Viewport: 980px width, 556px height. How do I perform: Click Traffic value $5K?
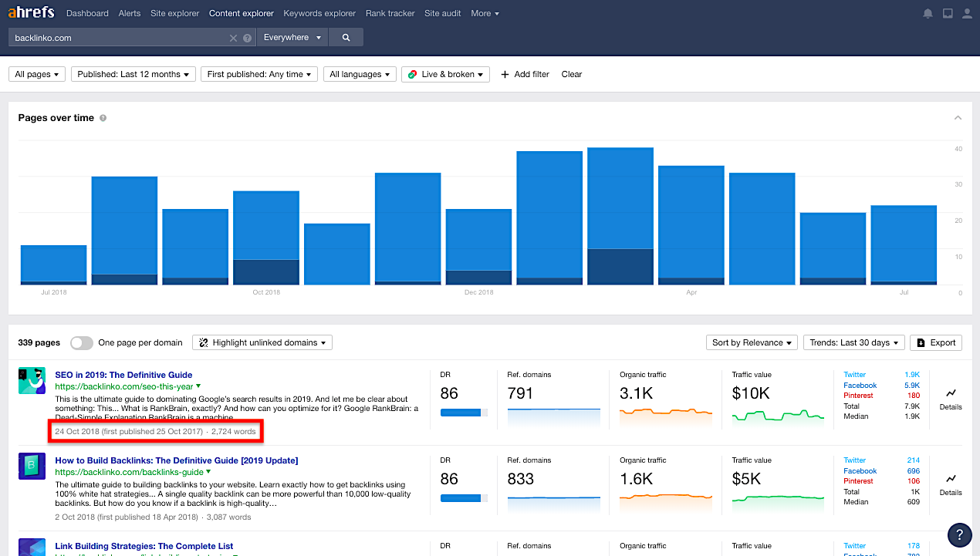746,479
